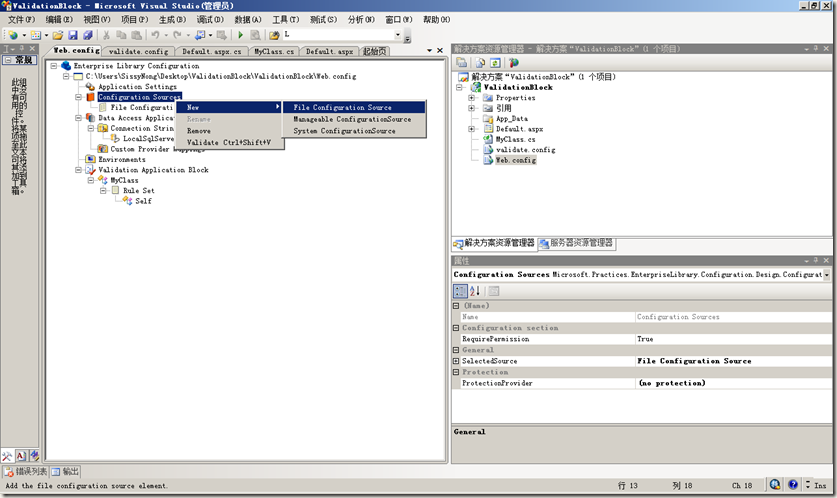Screen dimensions: 837x498
Task: Click the RequirePermission True value field
Action: point(733,339)
